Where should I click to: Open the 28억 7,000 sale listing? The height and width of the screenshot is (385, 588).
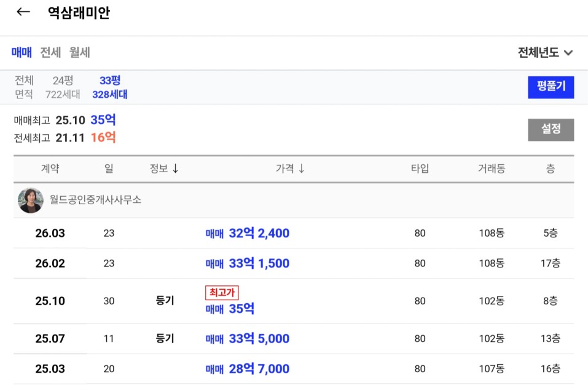247,369
